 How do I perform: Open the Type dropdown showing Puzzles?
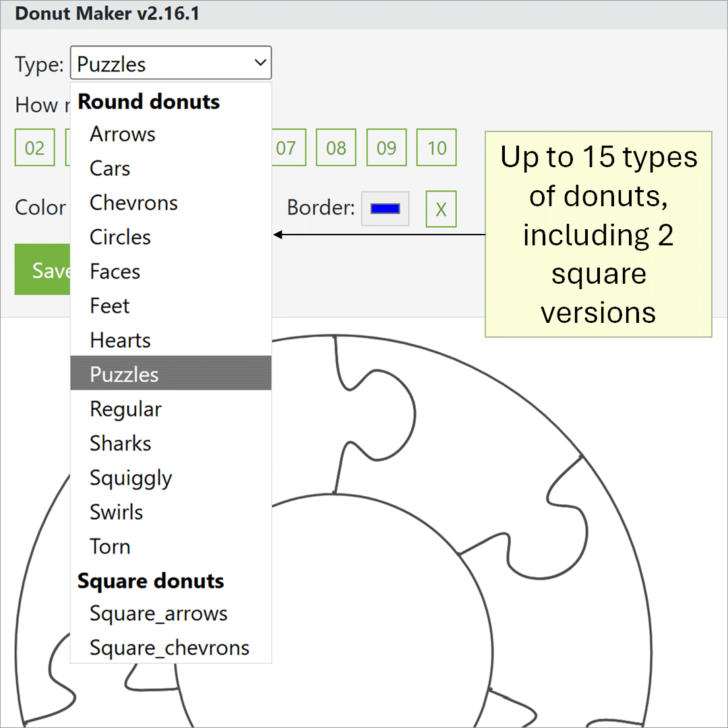pos(171,64)
